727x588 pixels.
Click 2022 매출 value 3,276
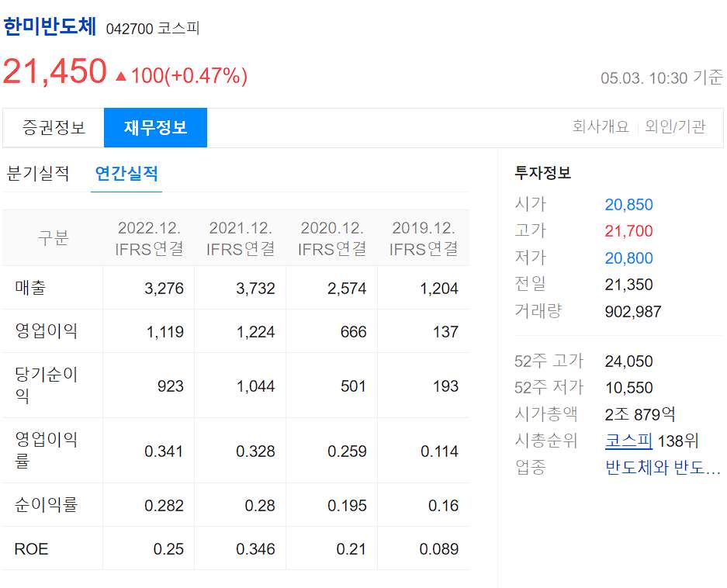coord(164,289)
